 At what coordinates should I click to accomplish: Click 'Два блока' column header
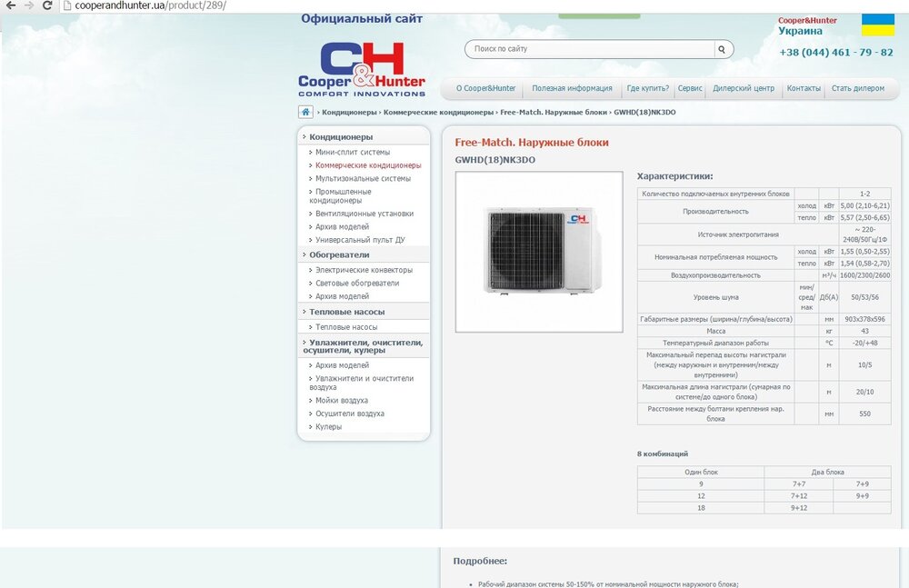tap(827, 472)
